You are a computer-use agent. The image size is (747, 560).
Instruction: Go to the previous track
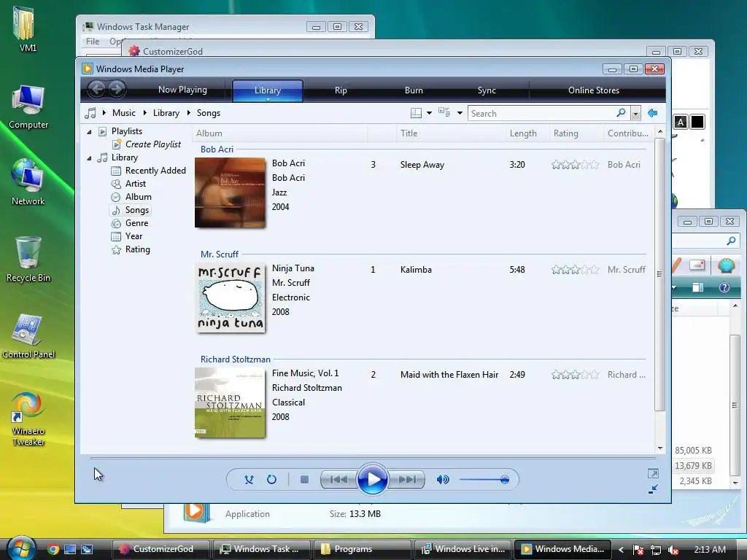pyautogui.click(x=338, y=480)
